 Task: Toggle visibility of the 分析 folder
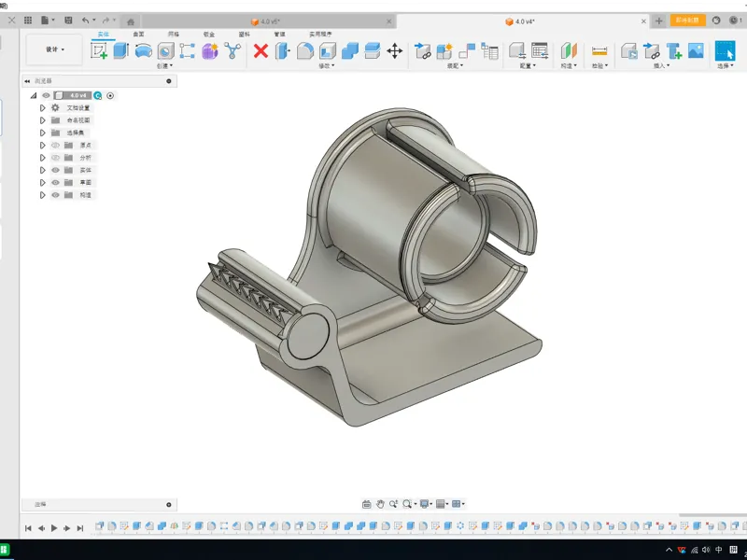tap(55, 158)
